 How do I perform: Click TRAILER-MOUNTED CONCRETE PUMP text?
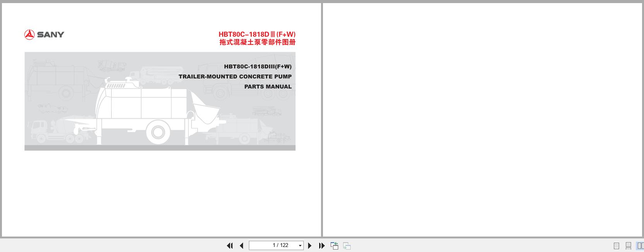235,77
